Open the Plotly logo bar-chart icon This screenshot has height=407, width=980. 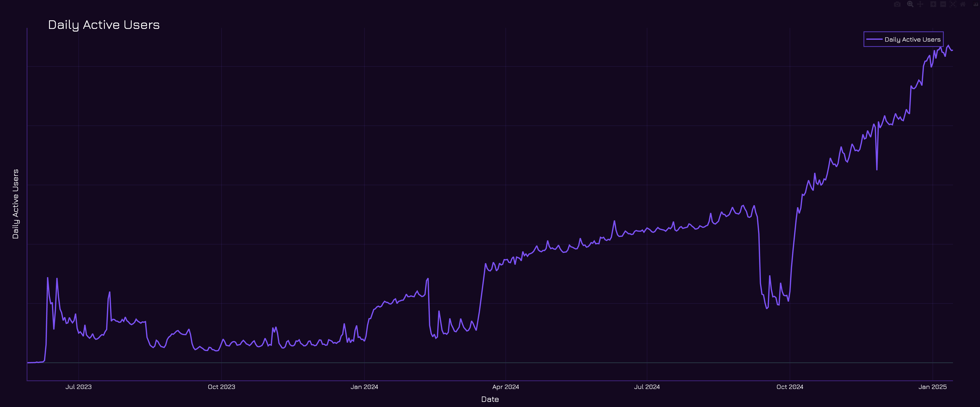point(976,5)
